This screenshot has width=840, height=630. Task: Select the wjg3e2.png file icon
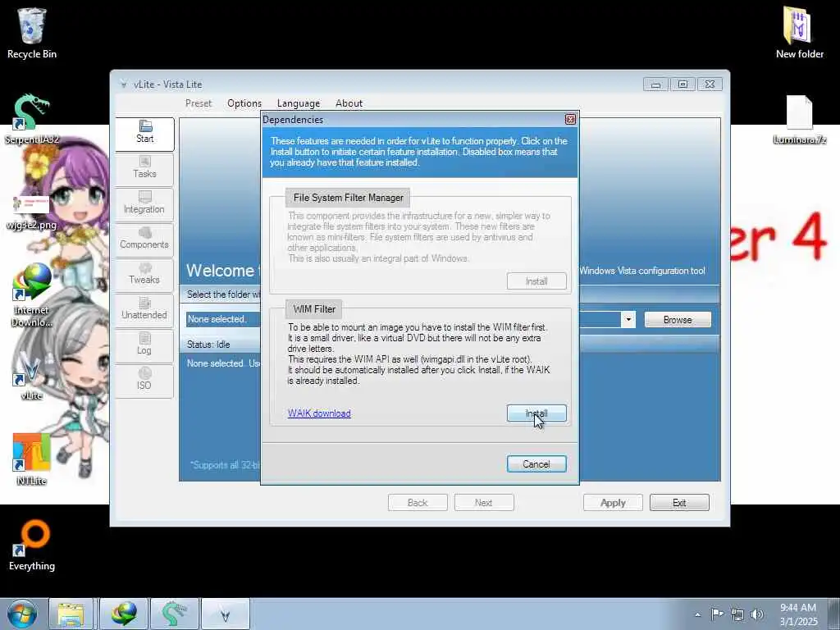(32, 213)
